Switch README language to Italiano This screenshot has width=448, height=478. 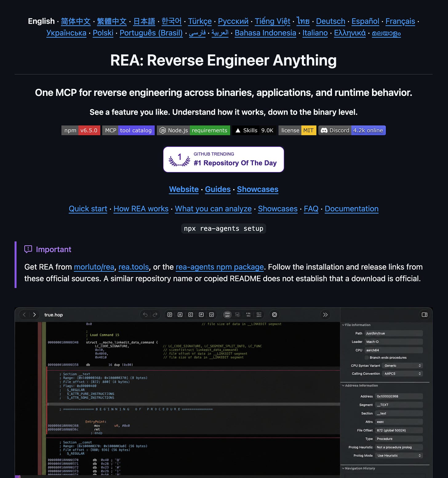coord(315,33)
